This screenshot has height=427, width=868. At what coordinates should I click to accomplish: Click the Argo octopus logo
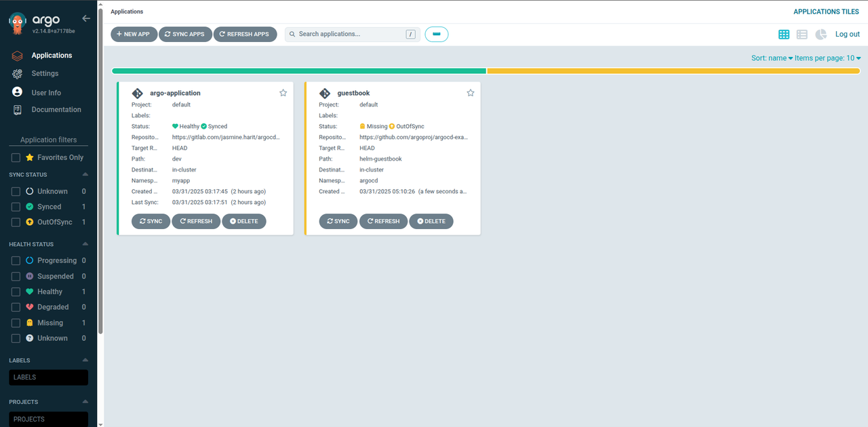(x=18, y=24)
